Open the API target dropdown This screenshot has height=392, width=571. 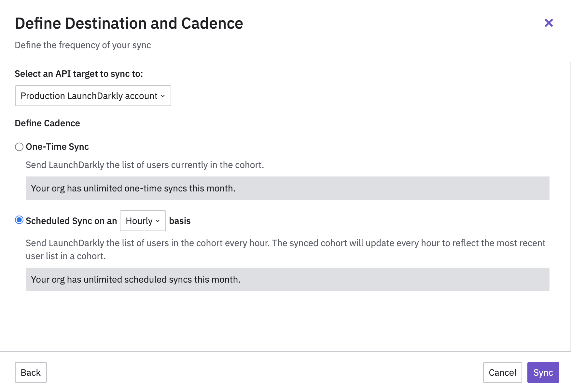(x=93, y=96)
